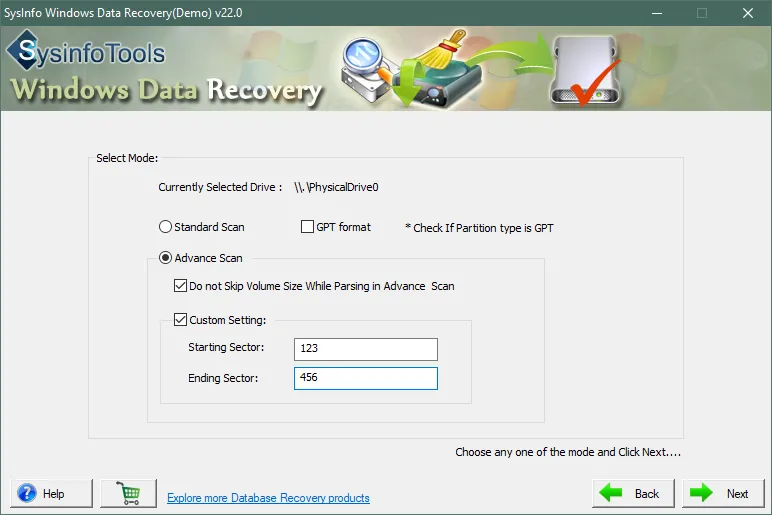This screenshot has width=772, height=515.
Task: Open Explore more Database Recovery products link
Action: (x=268, y=498)
